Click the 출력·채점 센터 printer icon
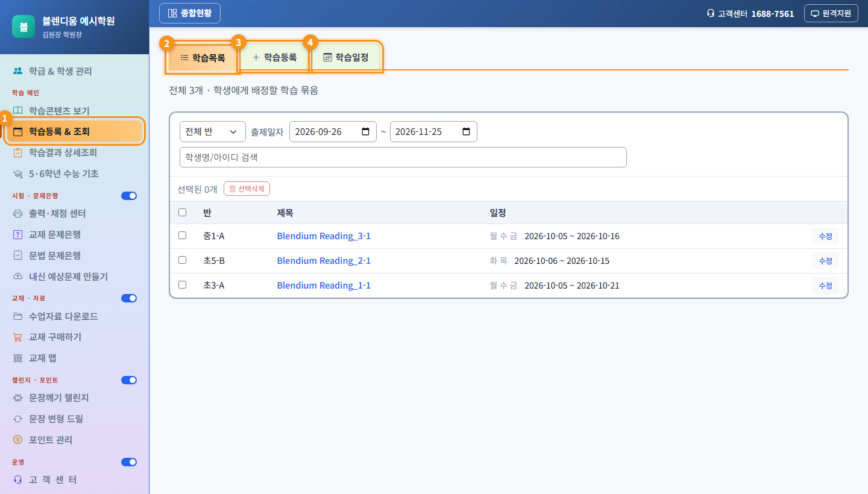Viewport: 868px width, 494px height. tap(18, 213)
